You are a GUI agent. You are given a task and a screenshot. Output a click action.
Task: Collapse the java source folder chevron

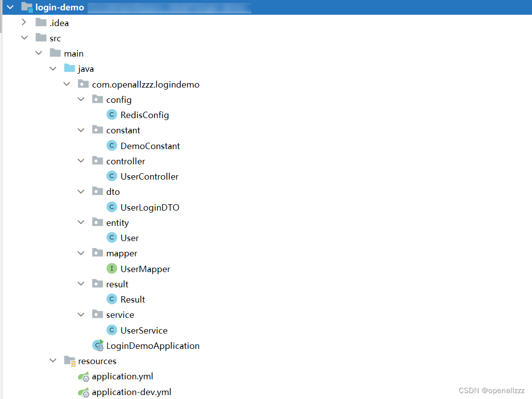[53, 68]
